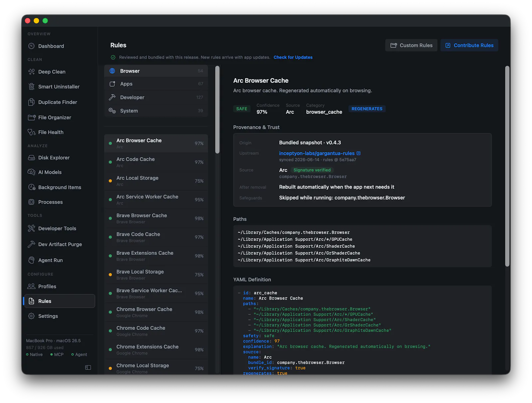Click the Deep Clean sparkle icon
This screenshot has height=403, width=532.
click(32, 72)
